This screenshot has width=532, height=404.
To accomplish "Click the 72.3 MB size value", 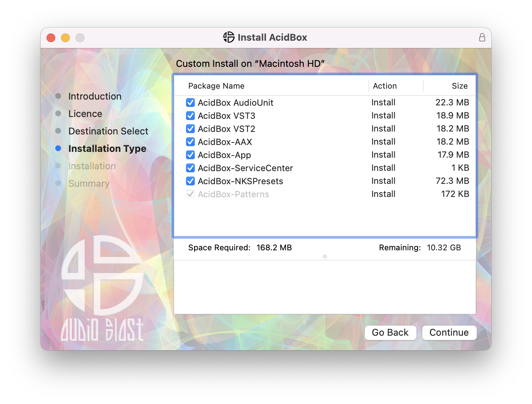I will pyautogui.click(x=452, y=181).
